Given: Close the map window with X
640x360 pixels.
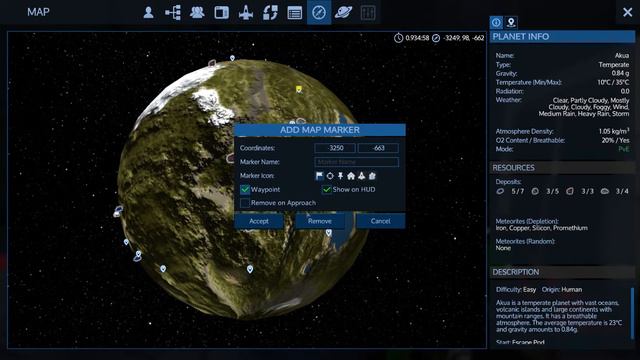Looking at the screenshot, I should [628, 12].
